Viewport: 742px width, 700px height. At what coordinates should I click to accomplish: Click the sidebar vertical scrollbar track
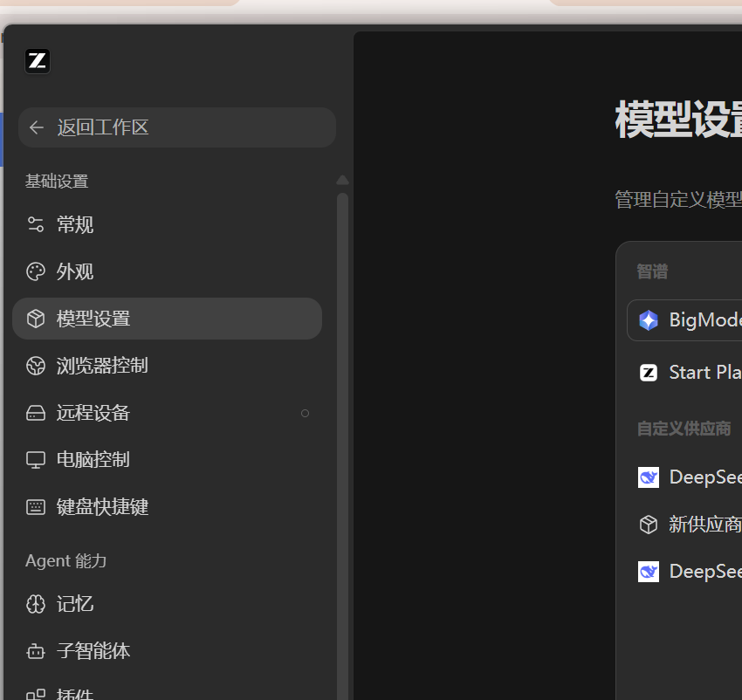[342, 445]
